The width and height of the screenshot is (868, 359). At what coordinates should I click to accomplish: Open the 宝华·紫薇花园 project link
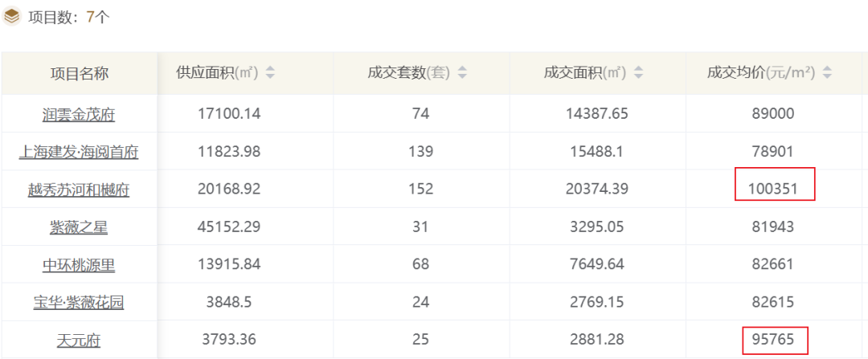(79, 303)
